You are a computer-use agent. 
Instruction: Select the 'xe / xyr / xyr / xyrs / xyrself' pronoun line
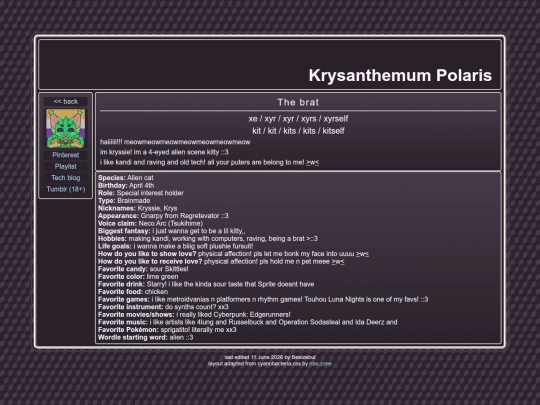click(298, 119)
